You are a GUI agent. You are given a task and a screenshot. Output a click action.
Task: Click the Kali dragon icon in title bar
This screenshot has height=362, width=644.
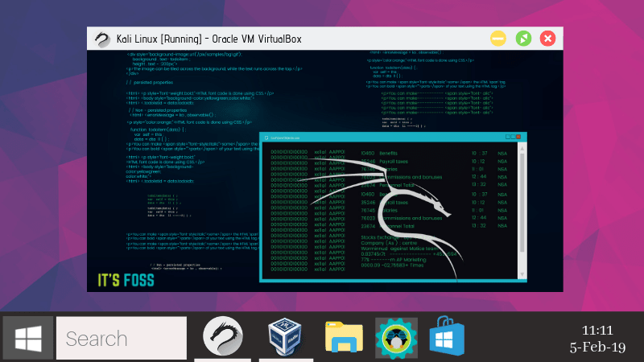coord(103,39)
